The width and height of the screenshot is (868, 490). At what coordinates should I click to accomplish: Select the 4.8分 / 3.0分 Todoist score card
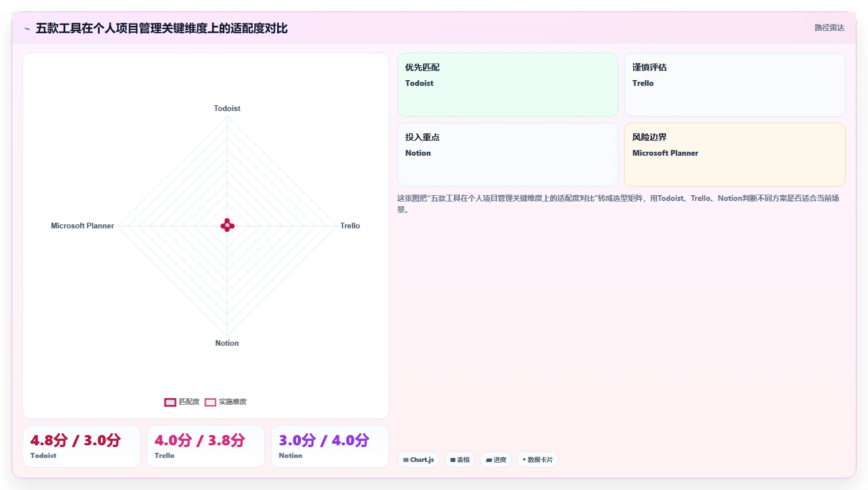coord(81,446)
